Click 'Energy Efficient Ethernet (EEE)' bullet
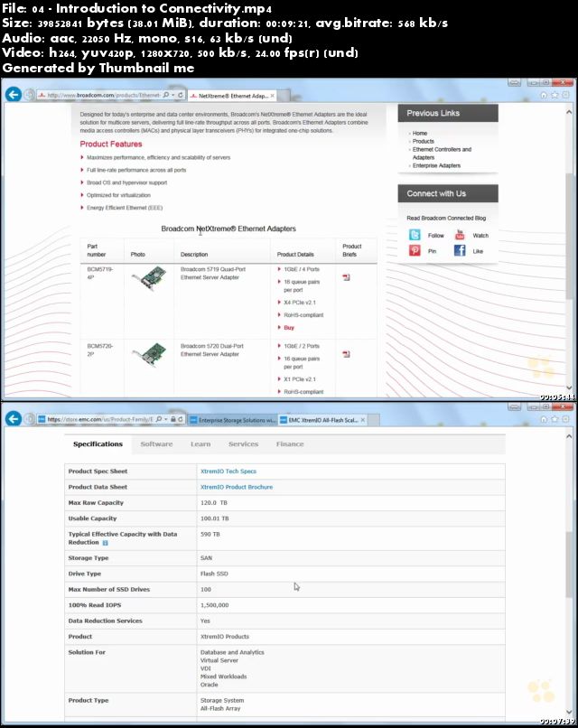This screenshot has width=578, height=728. pyautogui.click(x=125, y=208)
